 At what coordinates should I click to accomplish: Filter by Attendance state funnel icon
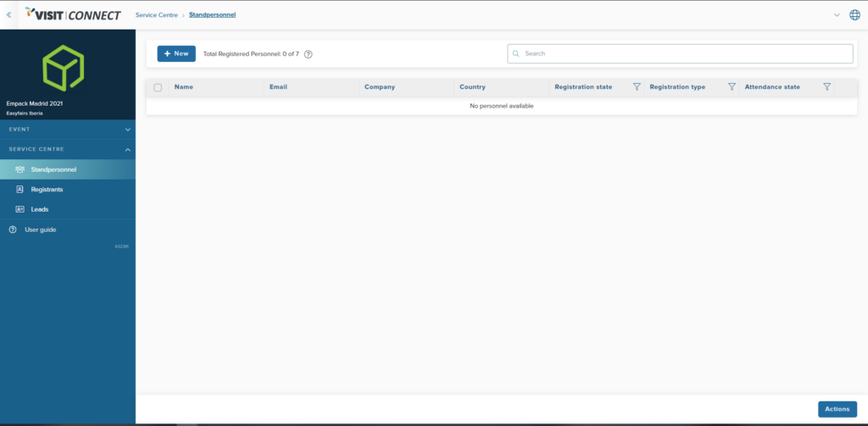[826, 87]
